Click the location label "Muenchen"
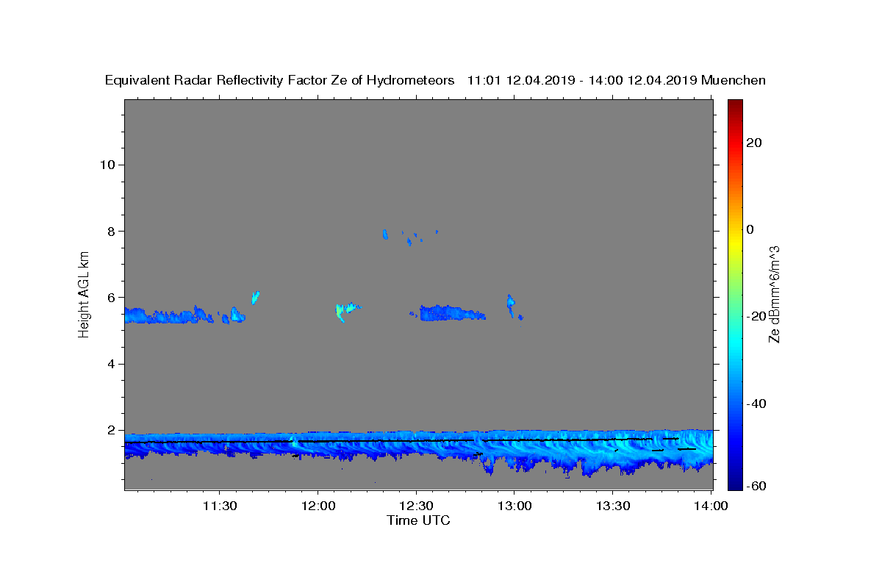Image resolution: width=882 pixels, height=588 pixels. point(734,80)
